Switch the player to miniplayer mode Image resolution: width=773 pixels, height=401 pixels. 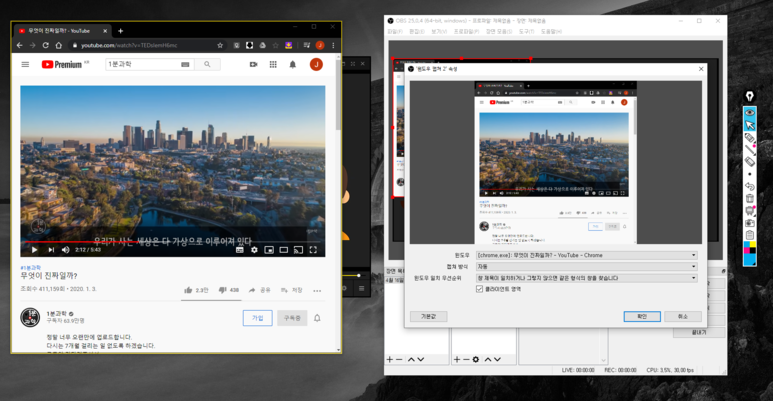tap(269, 250)
